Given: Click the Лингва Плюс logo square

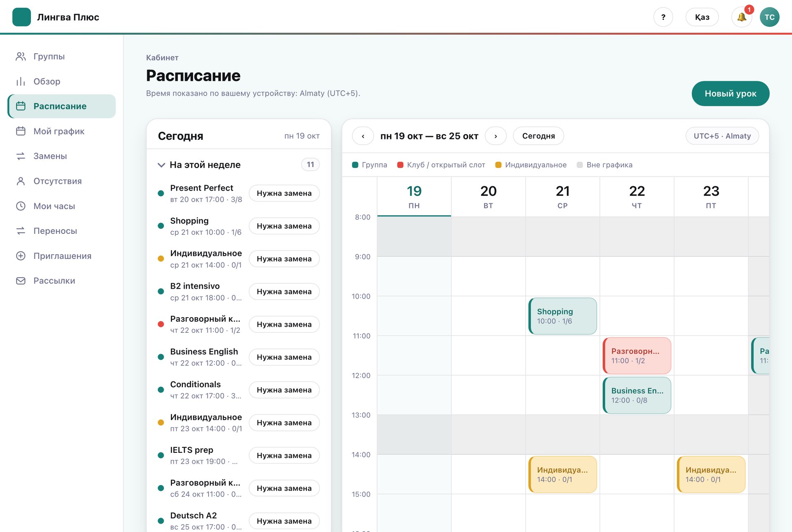Looking at the screenshot, I should (21, 17).
